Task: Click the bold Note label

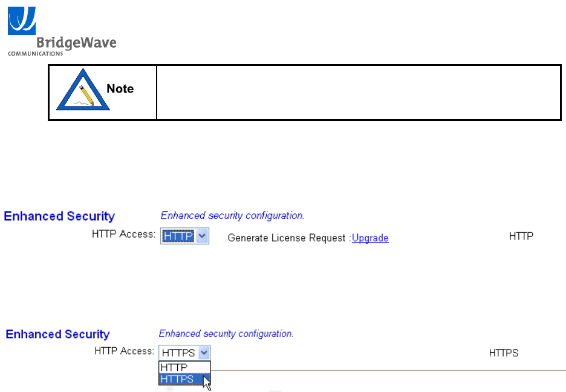Action: [x=120, y=89]
